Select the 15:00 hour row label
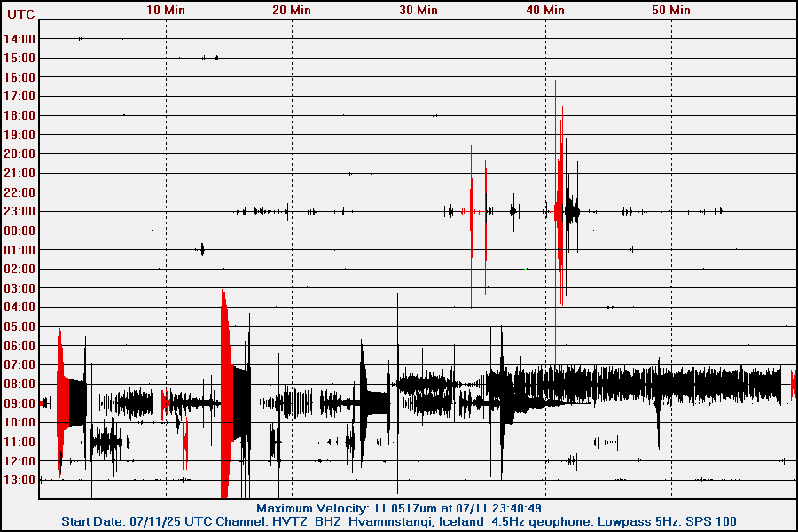Screen dimensions: 798x532 [20, 58]
